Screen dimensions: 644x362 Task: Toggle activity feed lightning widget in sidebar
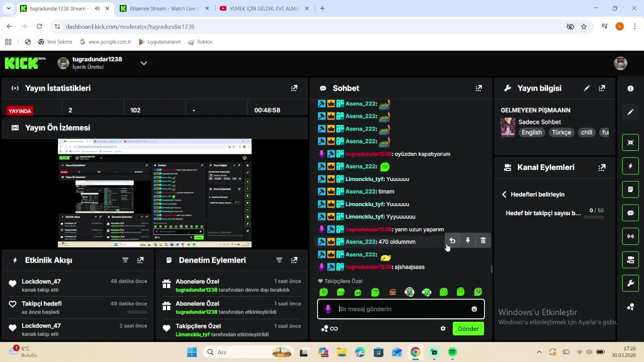(630, 166)
